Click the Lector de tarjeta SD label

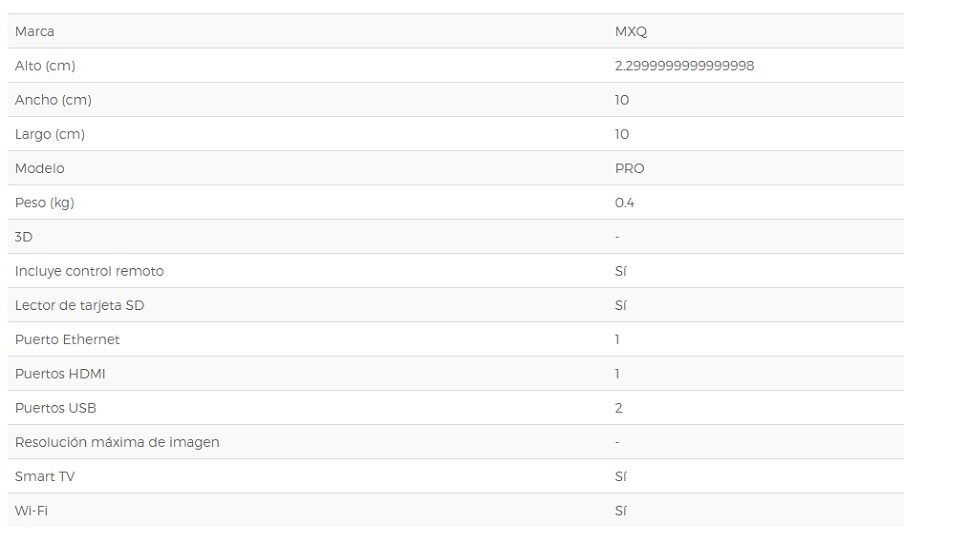[x=80, y=305]
